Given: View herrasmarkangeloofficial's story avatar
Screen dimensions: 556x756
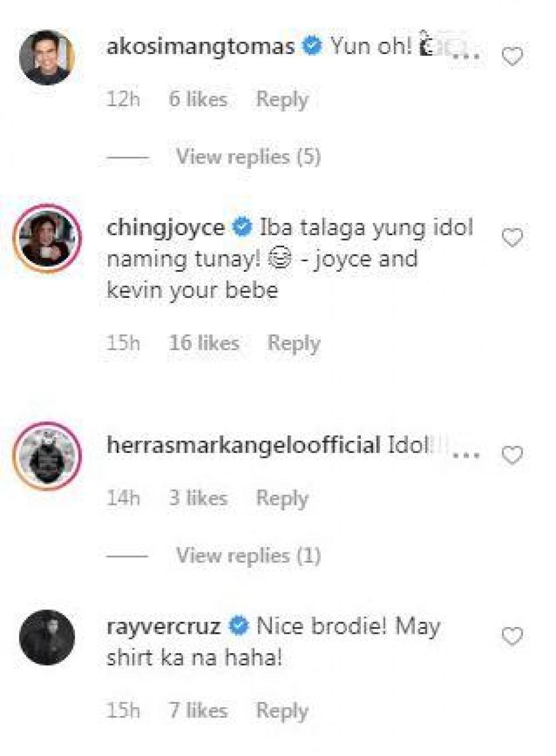Looking at the screenshot, I should coord(47,455).
